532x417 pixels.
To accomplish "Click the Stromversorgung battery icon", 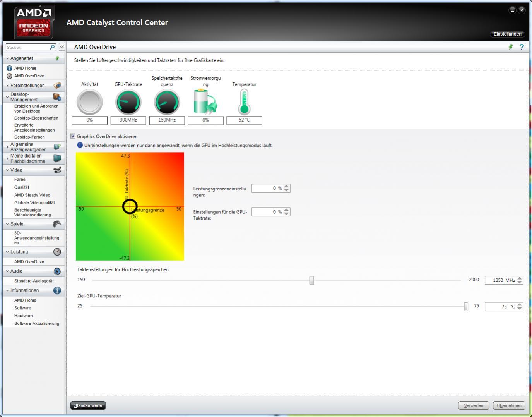I will (x=205, y=102).
